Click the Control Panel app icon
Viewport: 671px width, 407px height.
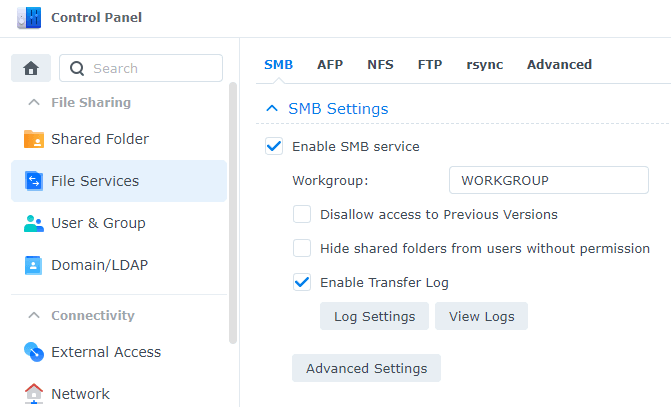(x=29, y=17)
